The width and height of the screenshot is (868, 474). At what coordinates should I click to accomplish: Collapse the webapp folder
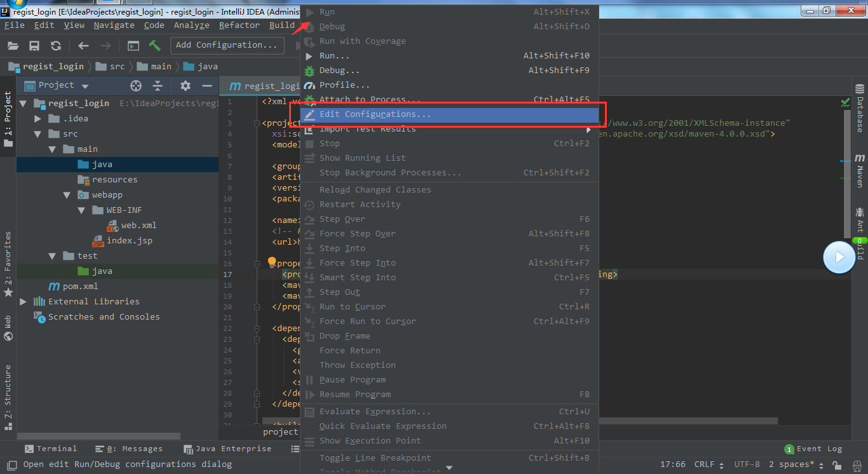67,194
